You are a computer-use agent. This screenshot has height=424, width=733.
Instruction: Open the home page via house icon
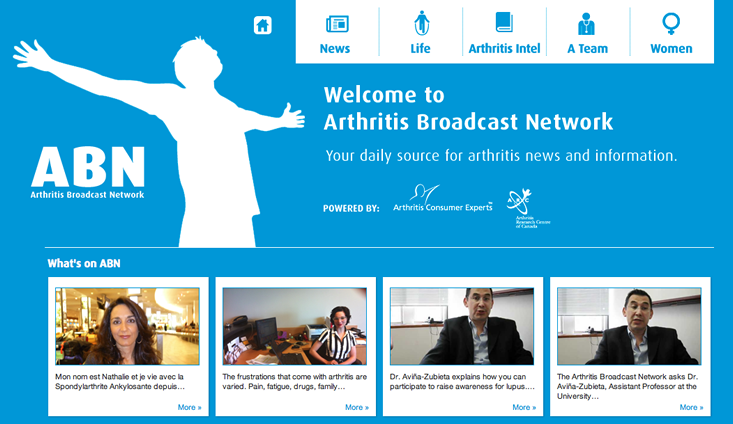263,25
